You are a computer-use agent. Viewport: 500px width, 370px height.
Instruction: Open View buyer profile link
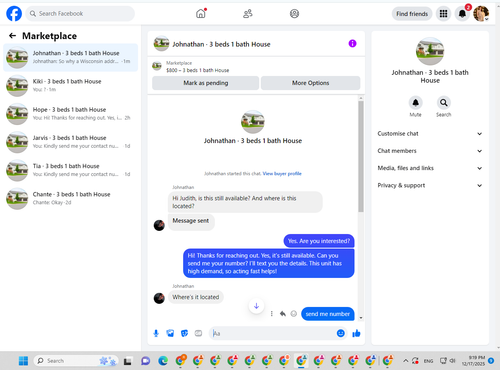coord(282,174)
